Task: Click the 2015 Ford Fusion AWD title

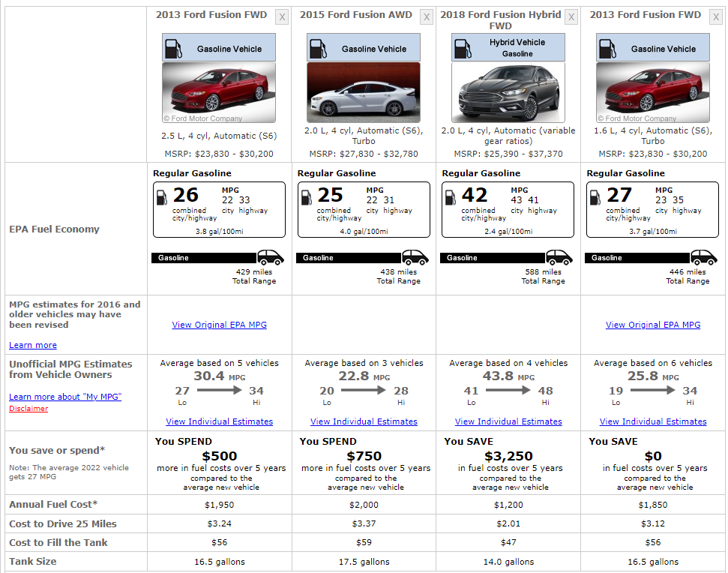Action: 355,15
